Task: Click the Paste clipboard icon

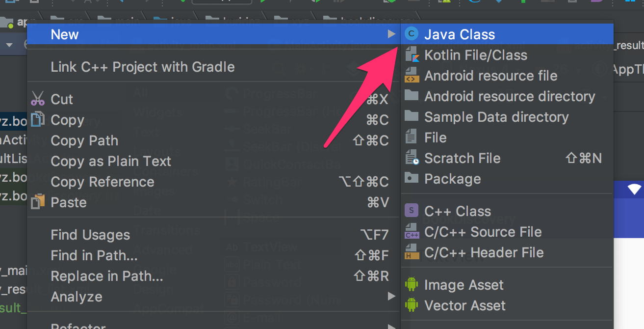Action: 38,202
